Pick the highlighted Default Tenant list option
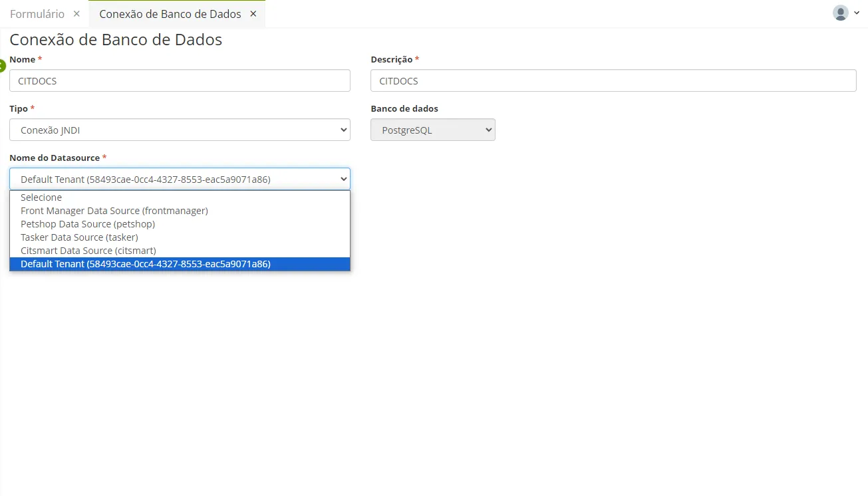This screenshot has width=868, height=496. (x=180, y=264)
